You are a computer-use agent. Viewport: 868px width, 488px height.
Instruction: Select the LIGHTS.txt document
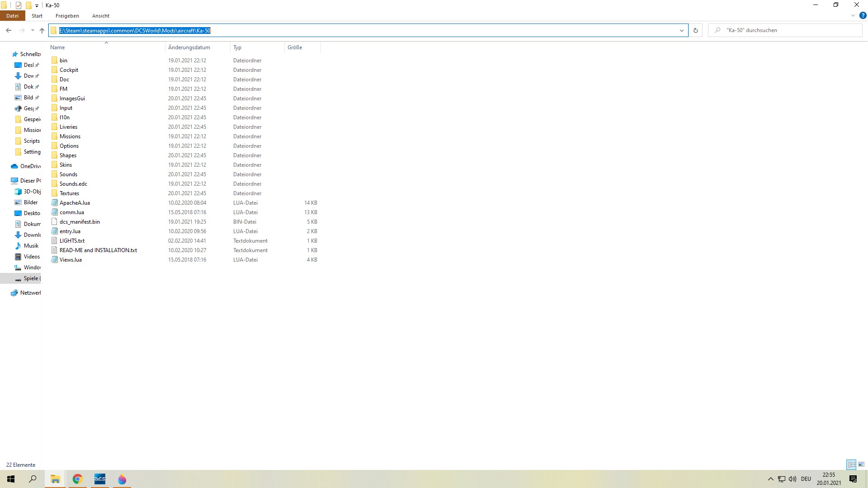pos(72,241)
